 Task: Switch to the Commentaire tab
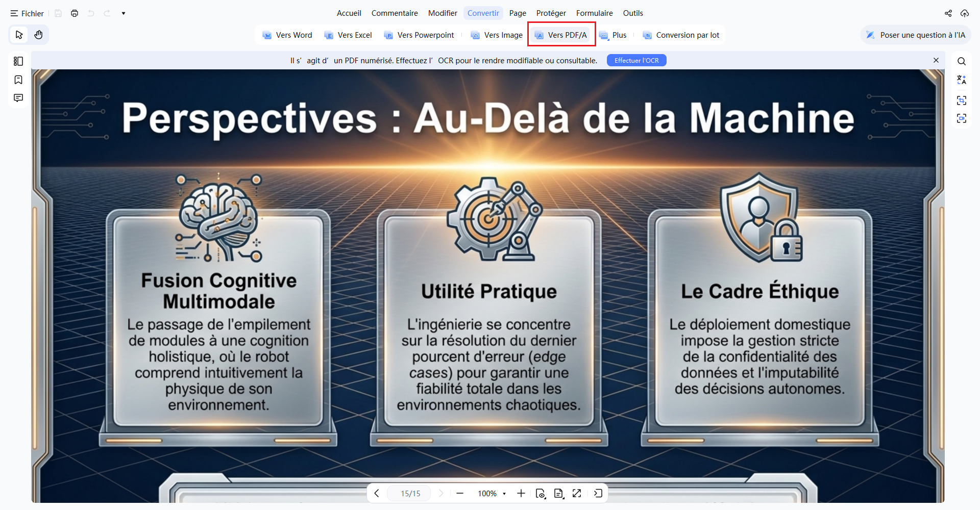coord(395,13)
